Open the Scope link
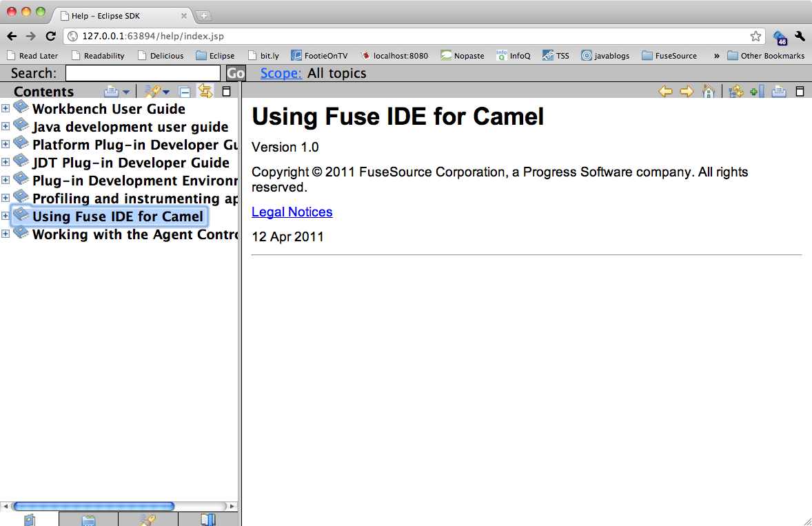The image size is (812, 526). pyautogui.click(x=281, y=74)
